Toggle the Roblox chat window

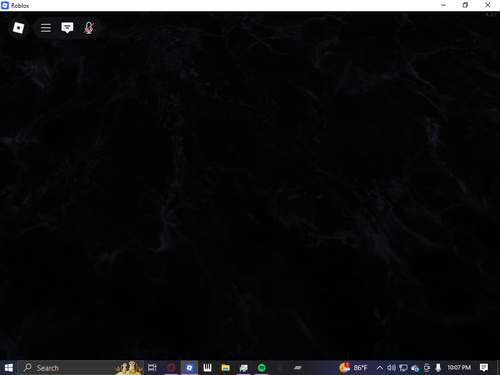pyautogui.click(x=67, y=28)
